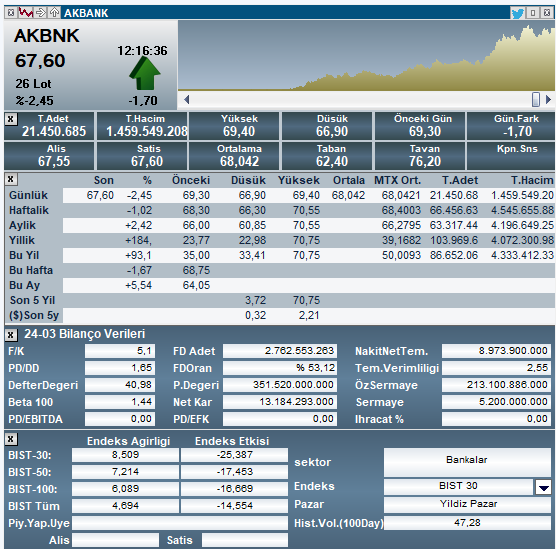Click the FD Adet value 2.762.553.263
This screenshot has height=549, width=556.
tap(280, 351)
